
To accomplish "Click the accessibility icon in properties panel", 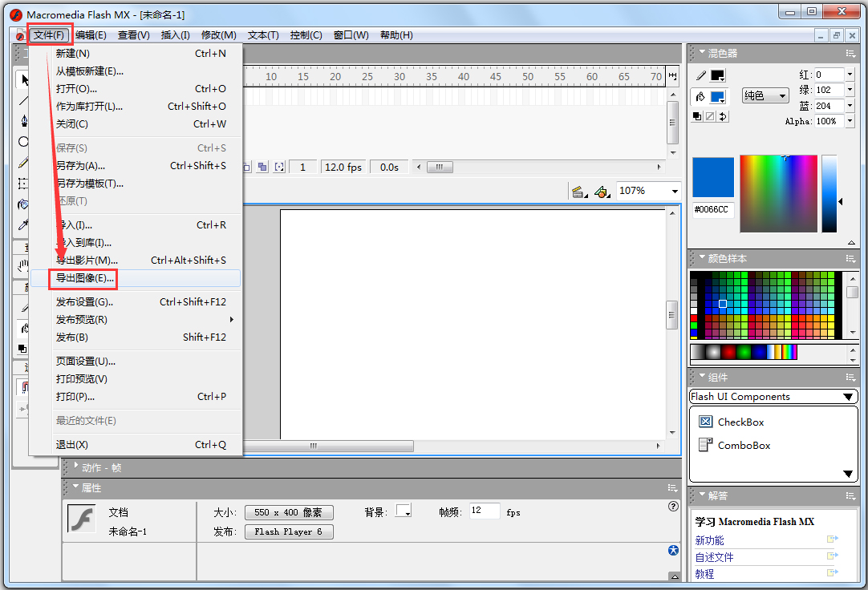I will (x=673, y=550).
